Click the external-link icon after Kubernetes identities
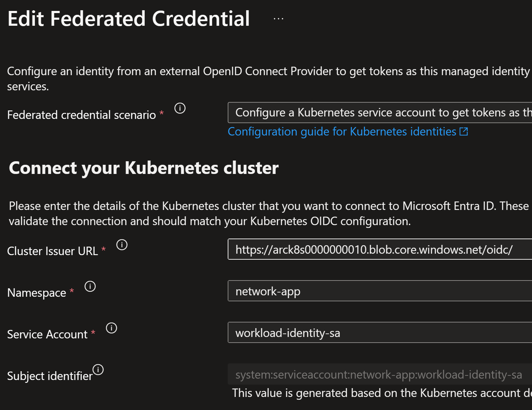Image resolution: width=532 pixels, height=410 pixels. (x=464, y=132)
